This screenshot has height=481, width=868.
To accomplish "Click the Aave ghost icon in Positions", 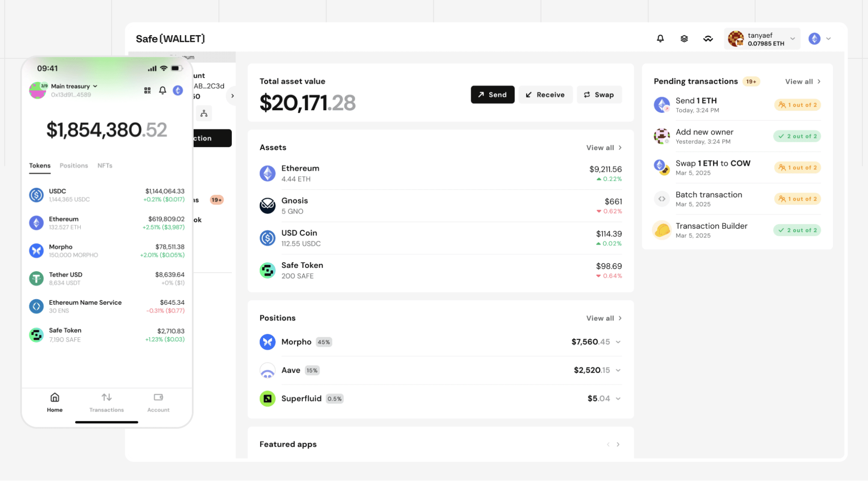I will (x=267, y=370).
